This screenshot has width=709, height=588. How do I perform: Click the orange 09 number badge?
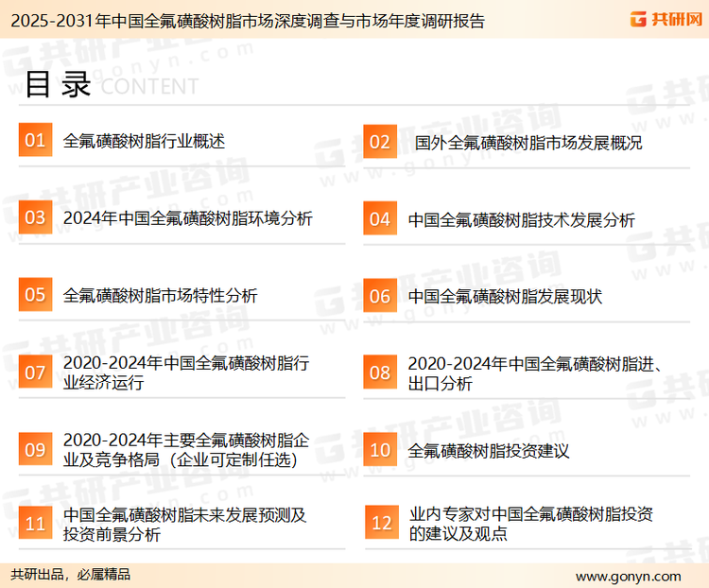[x=35, y=449]
